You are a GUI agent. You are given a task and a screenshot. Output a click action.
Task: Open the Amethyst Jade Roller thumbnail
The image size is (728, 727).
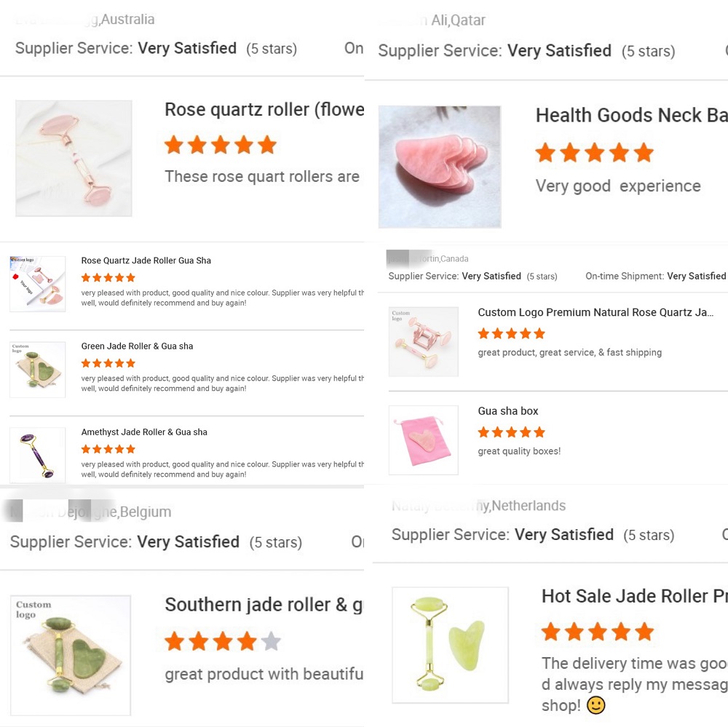pyautogui.click(x=38, y=456)
